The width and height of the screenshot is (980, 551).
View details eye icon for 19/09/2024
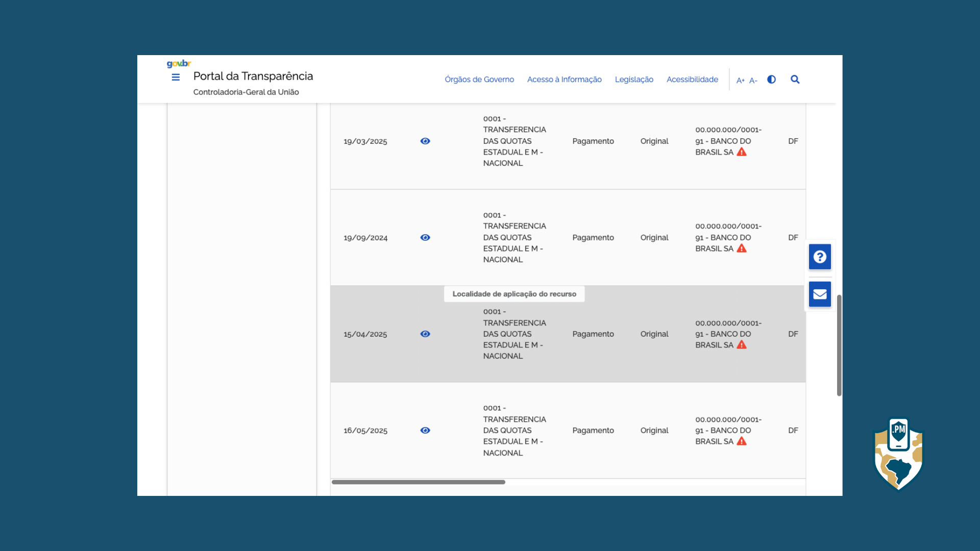[x=425, y=238]
